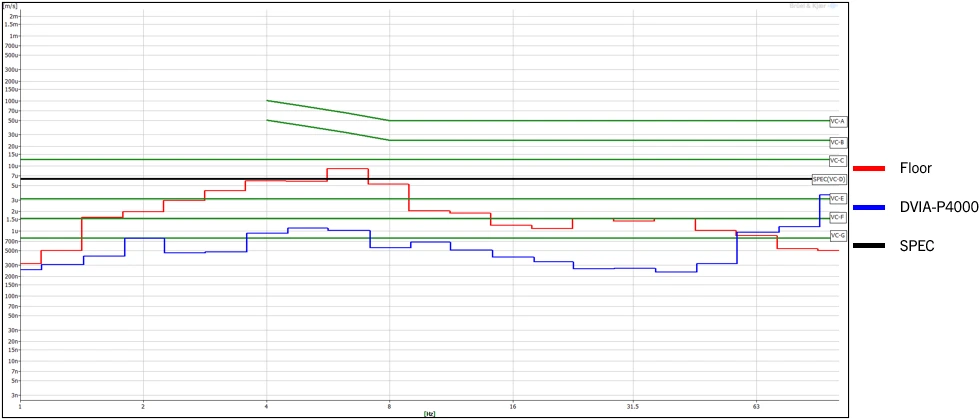The image size is (980, 420).
Task: Click the 10n y-axis tick label
Action: [x=15, y=361]
